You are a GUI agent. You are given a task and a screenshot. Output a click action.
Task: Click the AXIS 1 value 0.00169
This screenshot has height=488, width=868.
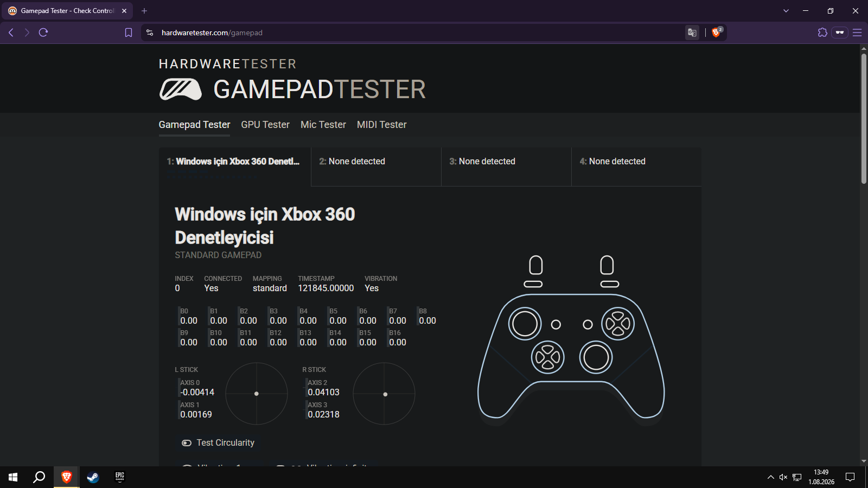(x=196, y=415)
